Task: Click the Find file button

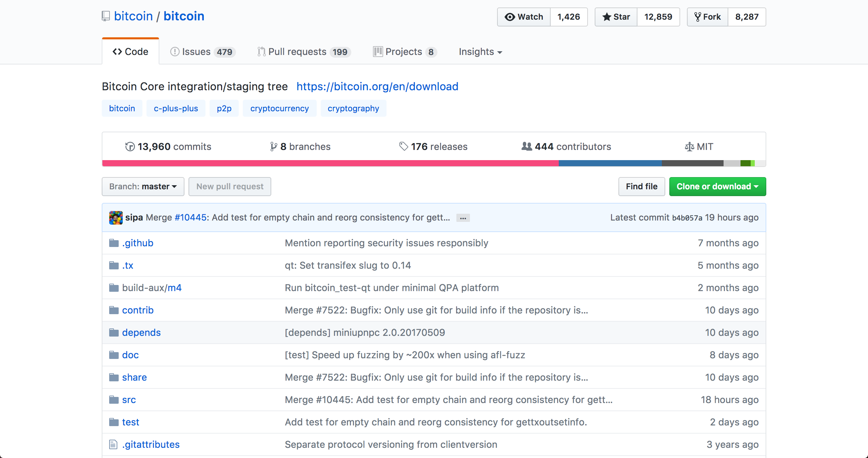Action: [x=641, y=187]
